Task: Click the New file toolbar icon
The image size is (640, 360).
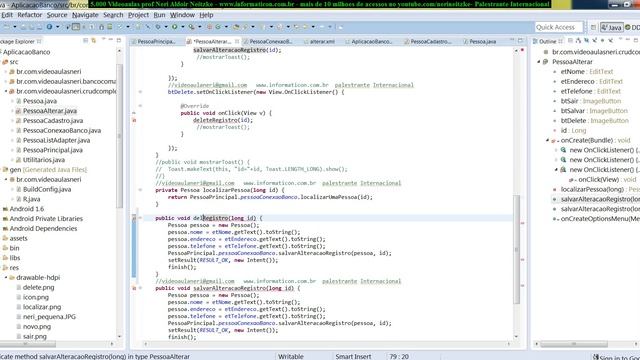Action: click(x=7, y=27)
